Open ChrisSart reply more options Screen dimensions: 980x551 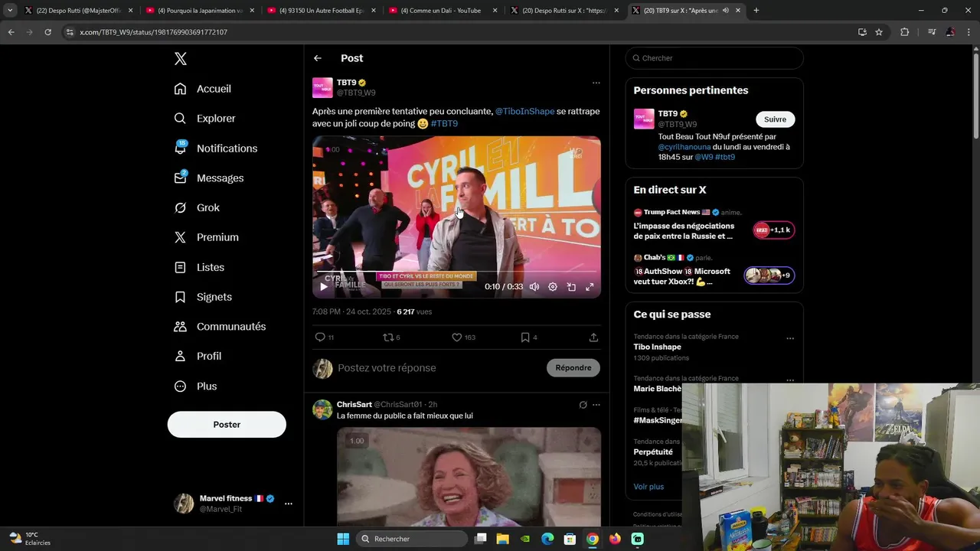pos(596,405)
